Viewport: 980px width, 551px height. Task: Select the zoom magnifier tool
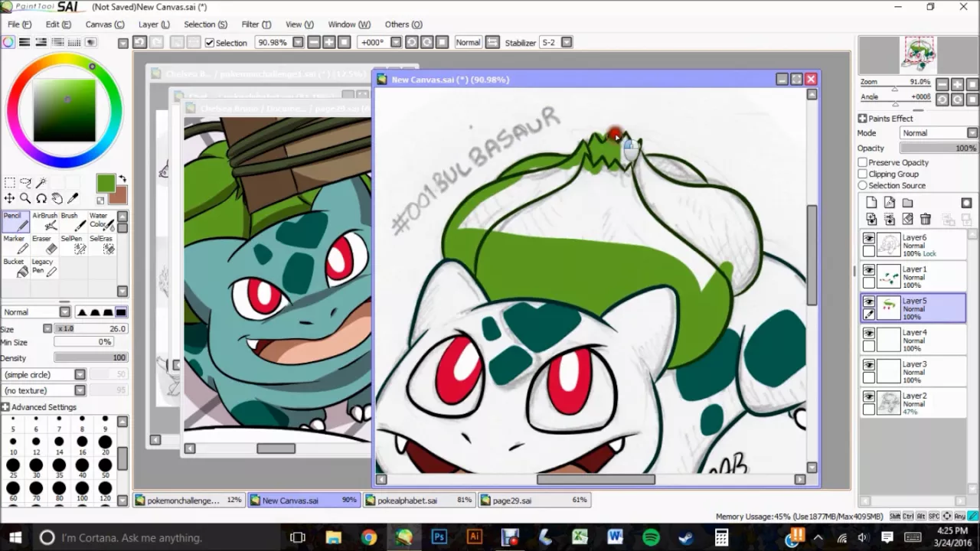point(25,199)
